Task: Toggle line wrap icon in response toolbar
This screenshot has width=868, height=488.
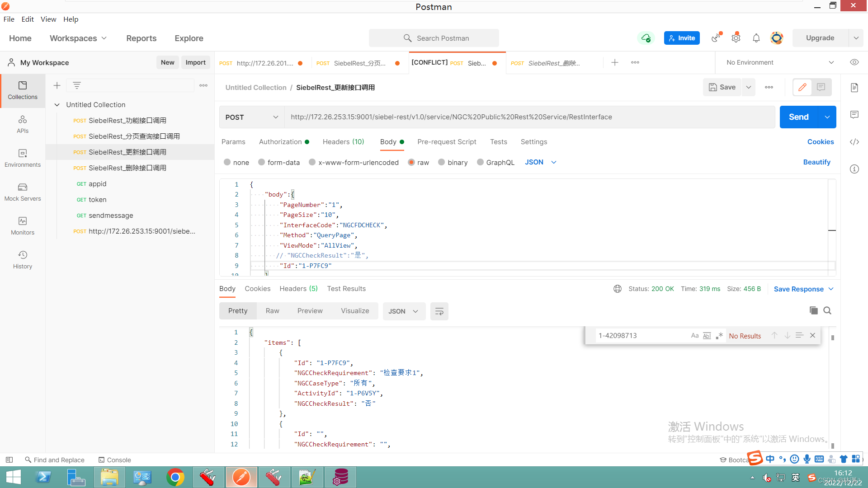Action: click(439, 311)
